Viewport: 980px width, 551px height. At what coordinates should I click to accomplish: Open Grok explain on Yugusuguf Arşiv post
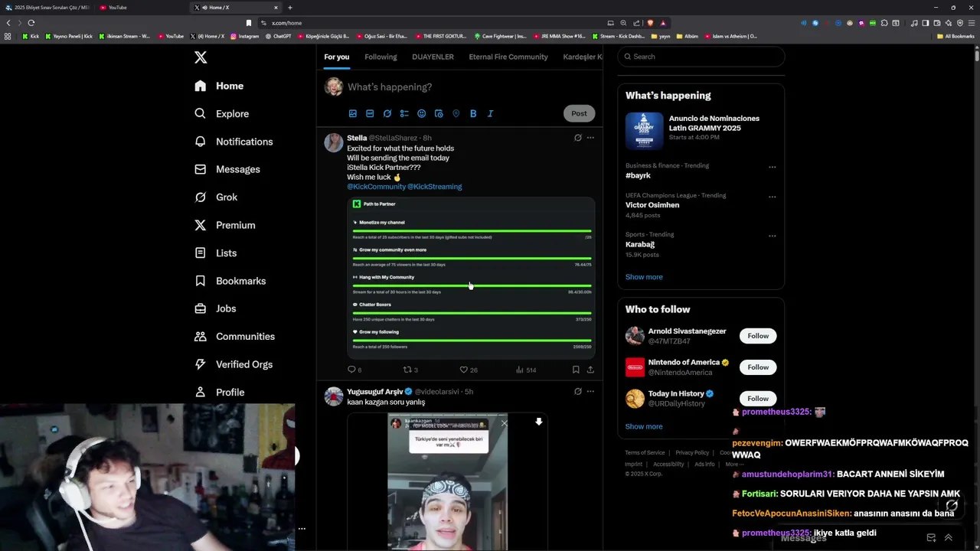click(578, 391)
